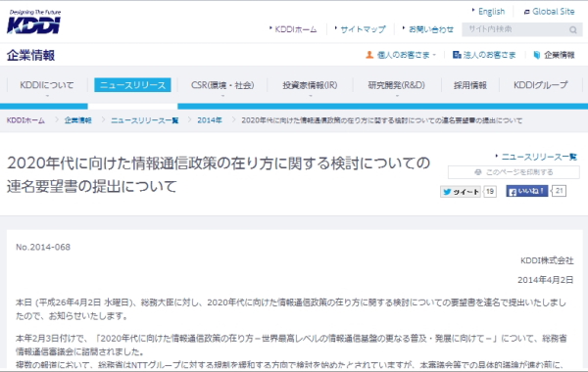Click the article title 2020年代に向けた情報通信政策
This screenshot has width=588, height=372.
point(219,174)
